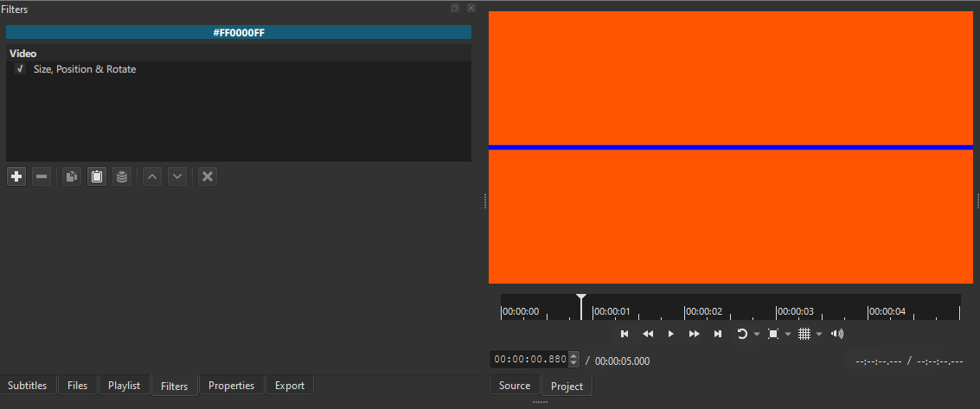
Task: Click the Video section header
Action: click(x=239, y=54)
